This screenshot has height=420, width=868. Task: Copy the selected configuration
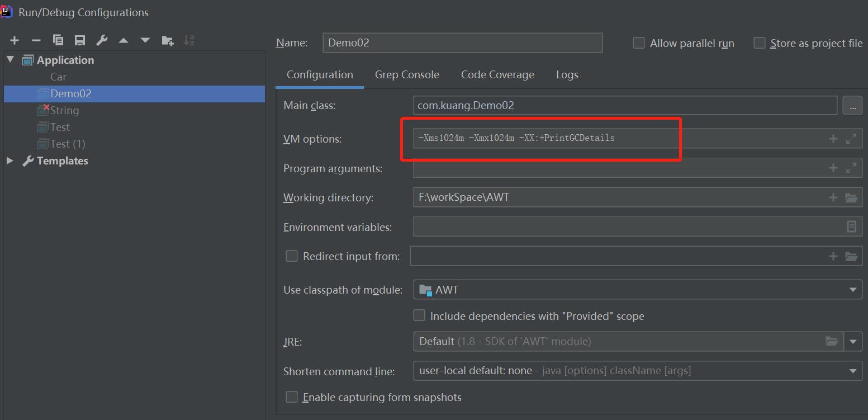[x=58, y=40]
